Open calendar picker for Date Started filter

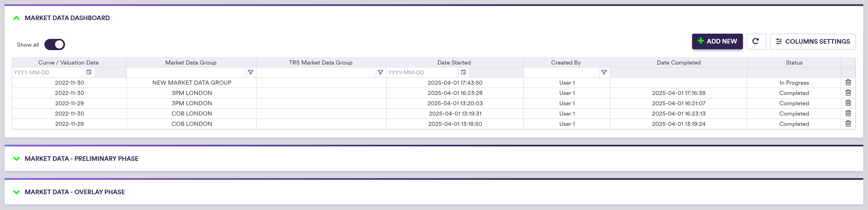[x=463, y=72]
